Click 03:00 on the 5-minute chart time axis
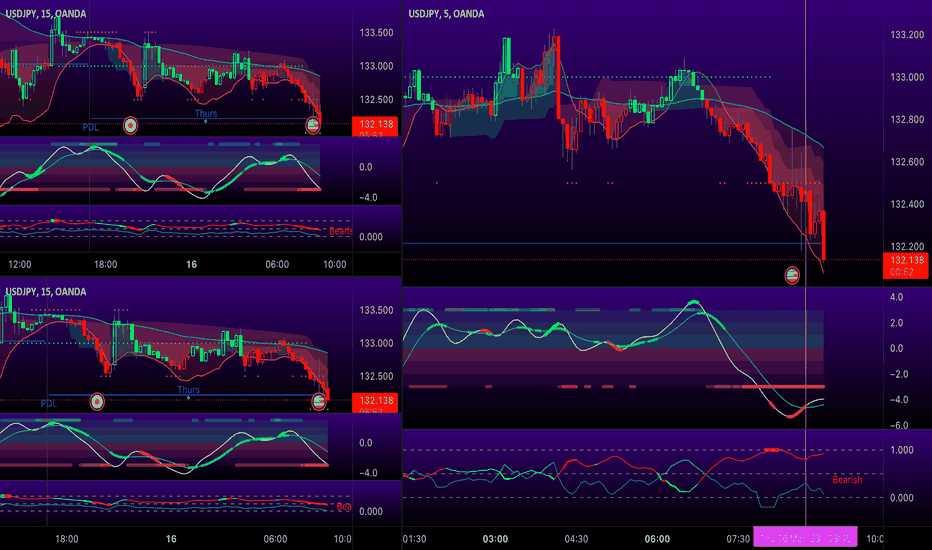Image resolution: width=932 pixels, height=550 pixels. (495, 539)
